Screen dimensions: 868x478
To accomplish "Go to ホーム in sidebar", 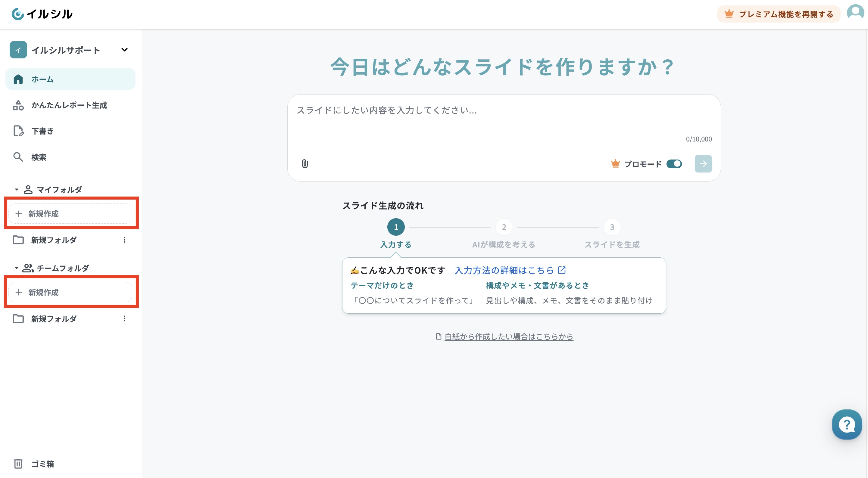I will click(x=70, y=79).
